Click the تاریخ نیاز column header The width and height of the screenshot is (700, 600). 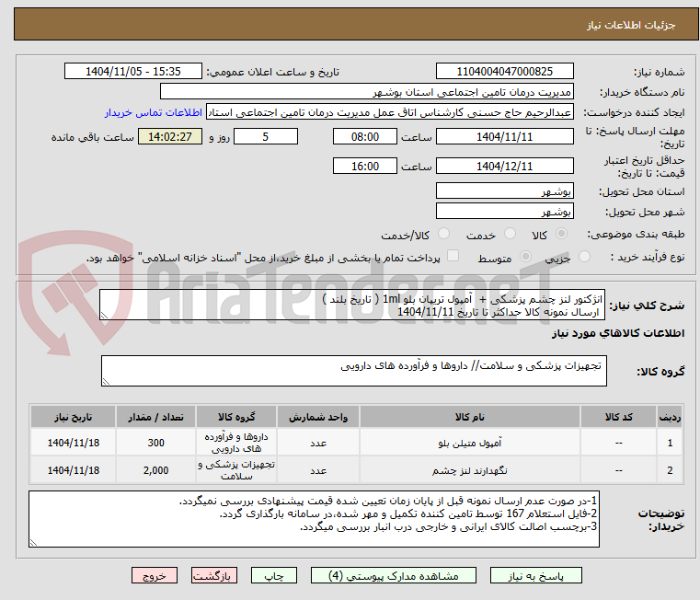74,417
